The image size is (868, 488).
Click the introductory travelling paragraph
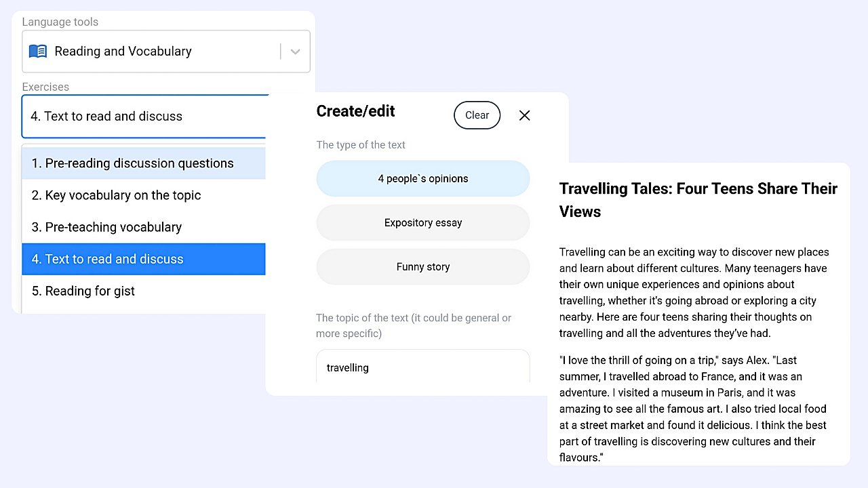click(694, 292)
